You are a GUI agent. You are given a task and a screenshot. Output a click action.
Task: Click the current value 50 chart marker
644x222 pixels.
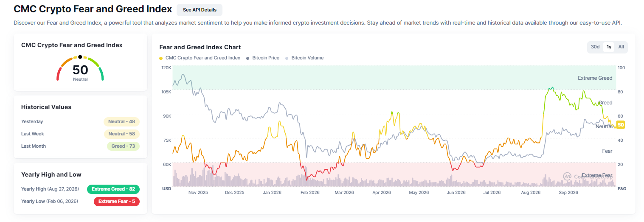pos(620,125)
